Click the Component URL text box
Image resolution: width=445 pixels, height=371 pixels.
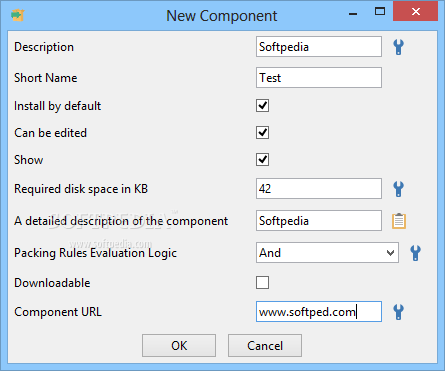tap(319, 312)
